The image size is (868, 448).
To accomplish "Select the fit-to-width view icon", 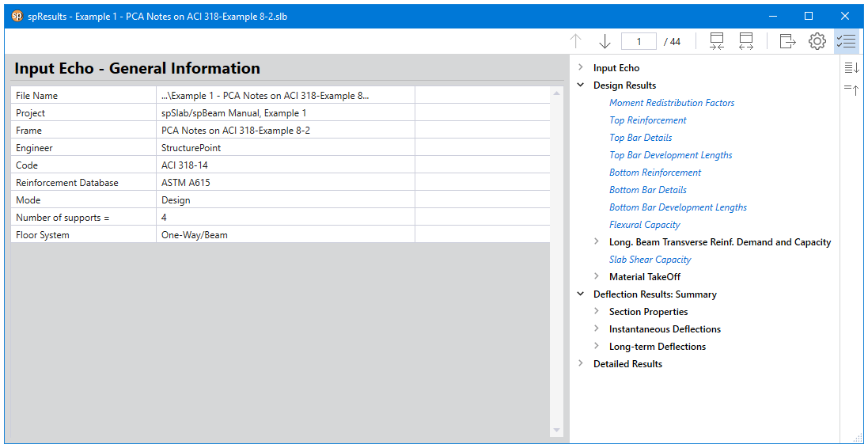I will click(x=718, y=41).
